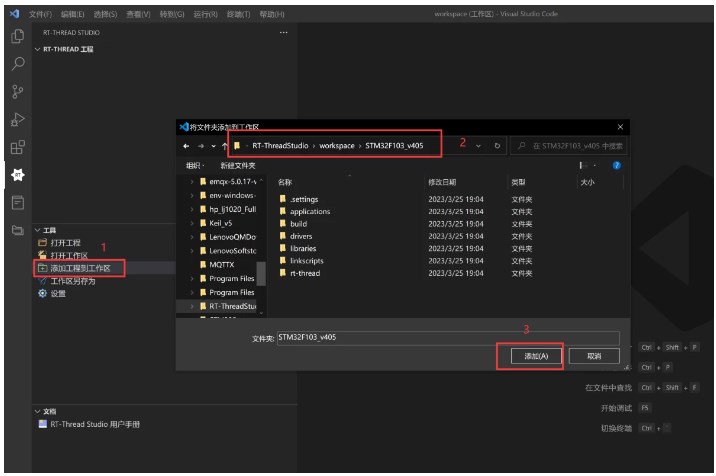Viewport: 716px width, 476px height.
Task: Click the notebook icon in activity bar
Action: point(17,202)
